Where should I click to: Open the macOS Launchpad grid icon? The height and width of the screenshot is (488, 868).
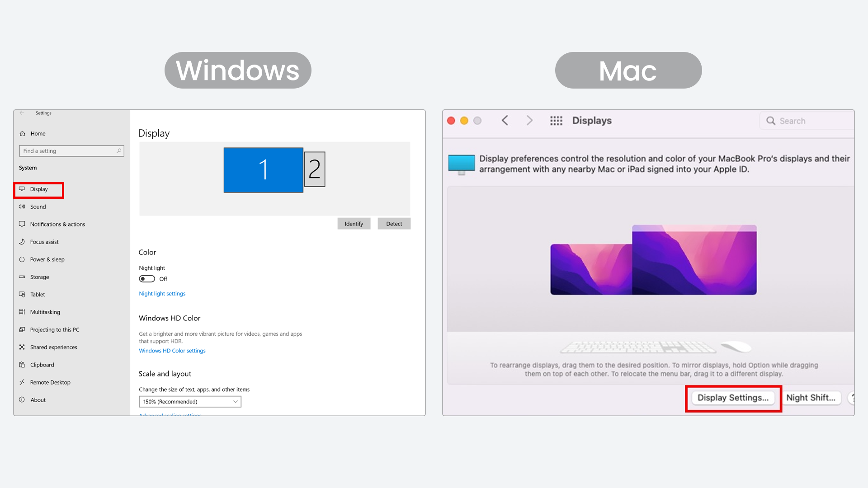pyautogui.click(x=556, y=120)
